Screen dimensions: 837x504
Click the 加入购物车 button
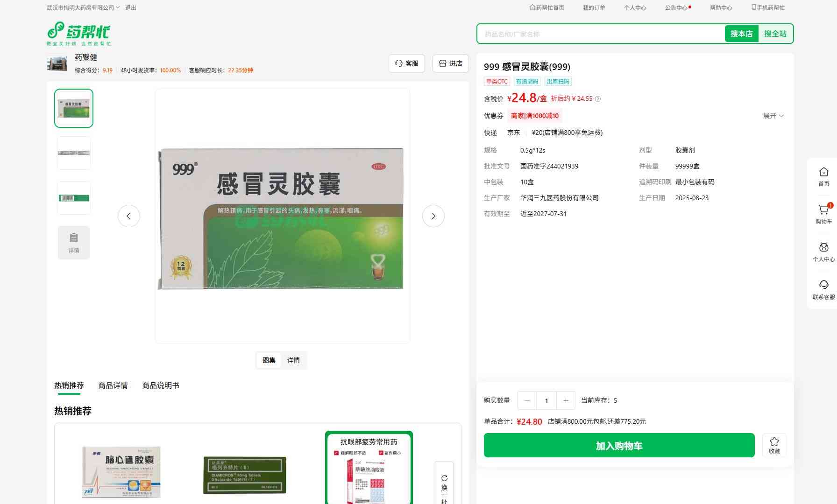tap(619, 446)
